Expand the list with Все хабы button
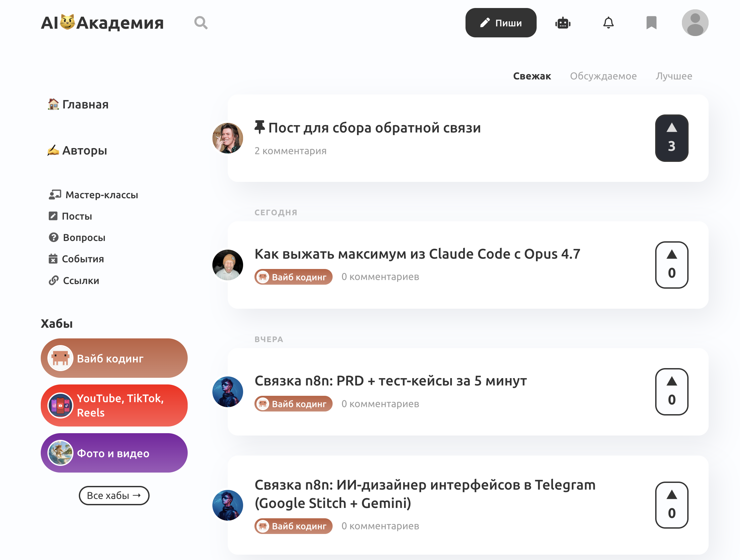The image size is (740, 560). (x=114, y=495)
